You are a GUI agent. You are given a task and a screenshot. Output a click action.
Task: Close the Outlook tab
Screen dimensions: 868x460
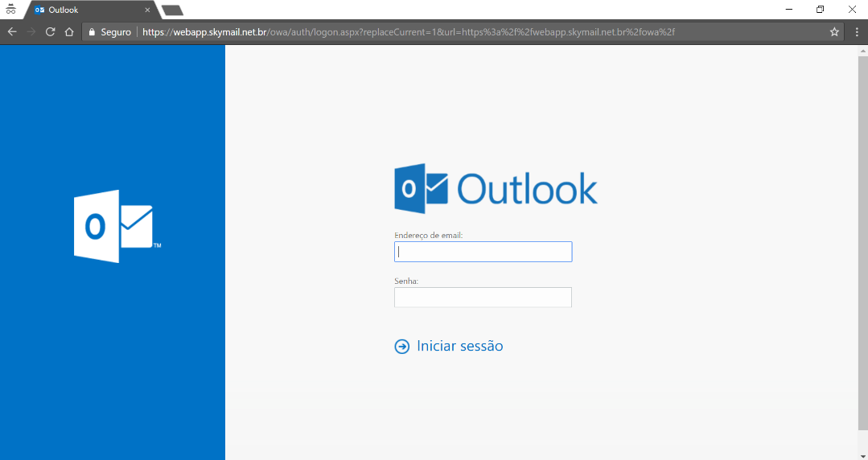(147, 10)
